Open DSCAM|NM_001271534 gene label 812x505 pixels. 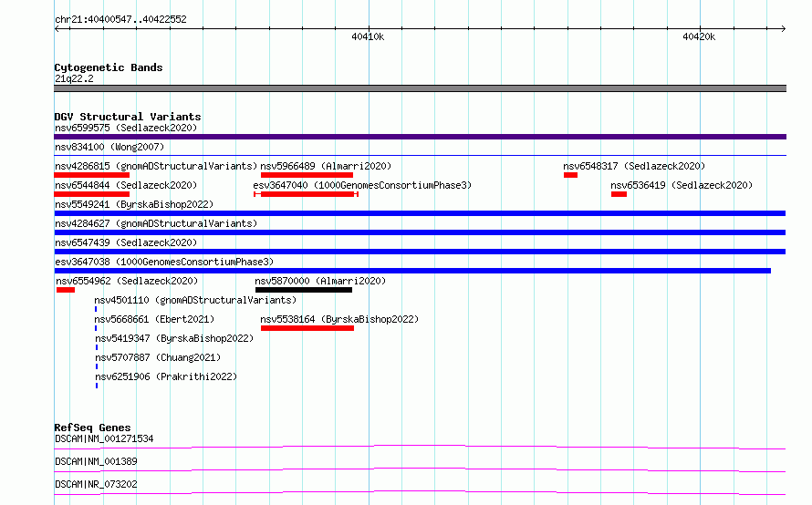[104, 438]
